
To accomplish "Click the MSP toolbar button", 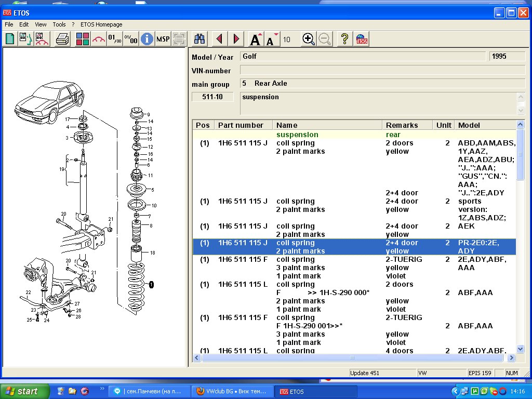I will (163, 39).
